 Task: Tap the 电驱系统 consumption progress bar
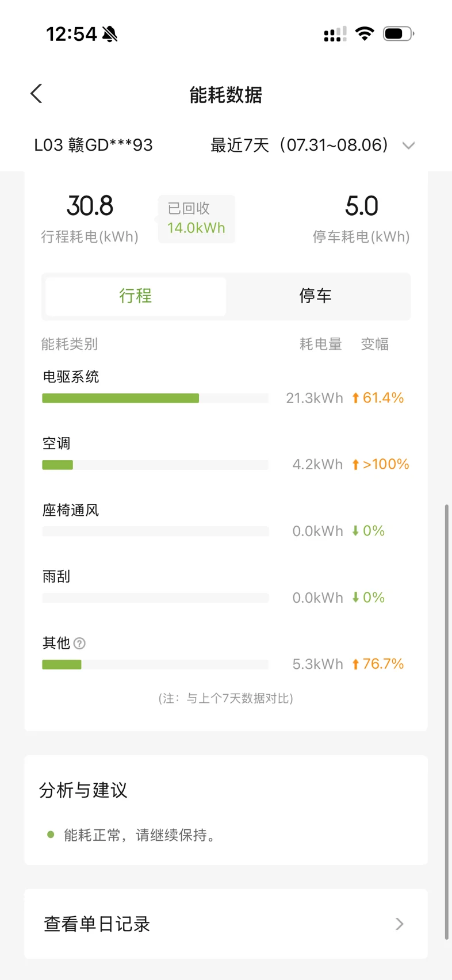pos(155,398)
